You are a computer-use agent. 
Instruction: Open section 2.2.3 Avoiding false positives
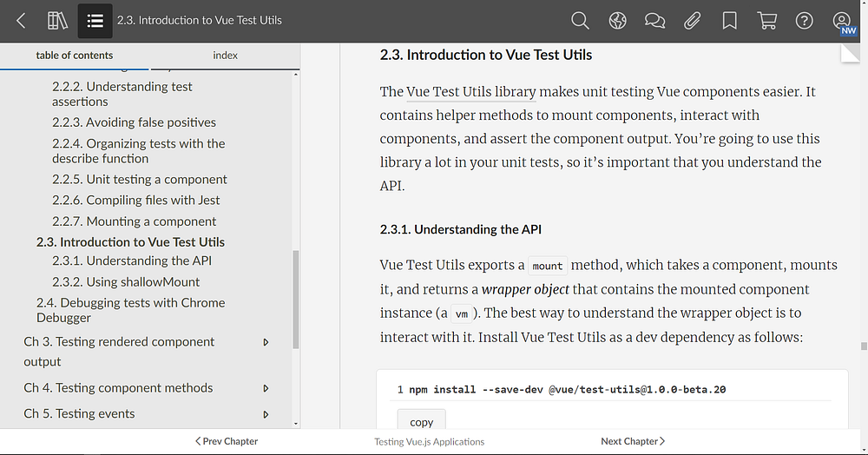click(x=134, y=122)
